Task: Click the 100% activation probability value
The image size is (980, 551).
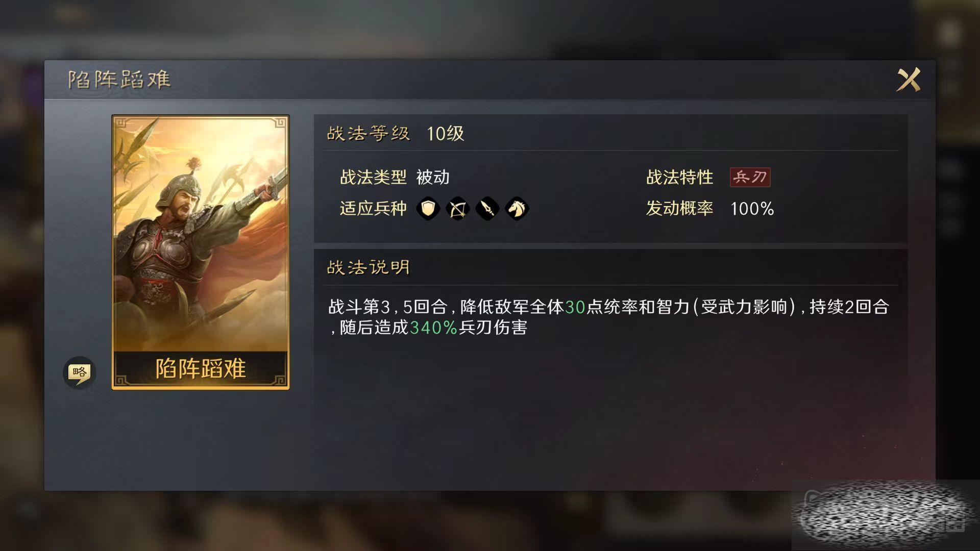Action: 752,209
